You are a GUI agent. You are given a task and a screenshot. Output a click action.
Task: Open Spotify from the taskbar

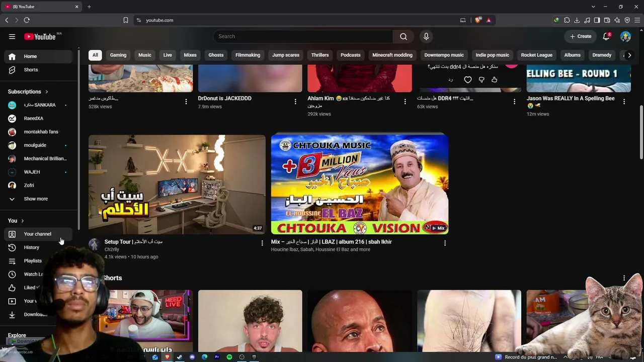point(229,357)
